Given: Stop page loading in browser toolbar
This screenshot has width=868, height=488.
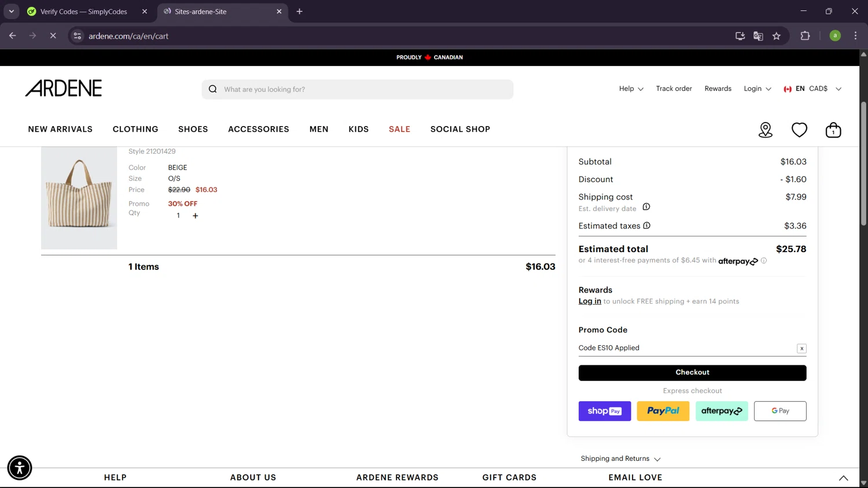Looking at the screenshot, I should (53, 36).
